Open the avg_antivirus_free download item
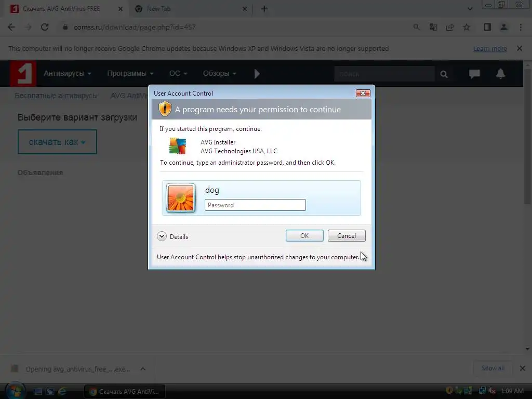532x399 pixels. pos(71,369)
